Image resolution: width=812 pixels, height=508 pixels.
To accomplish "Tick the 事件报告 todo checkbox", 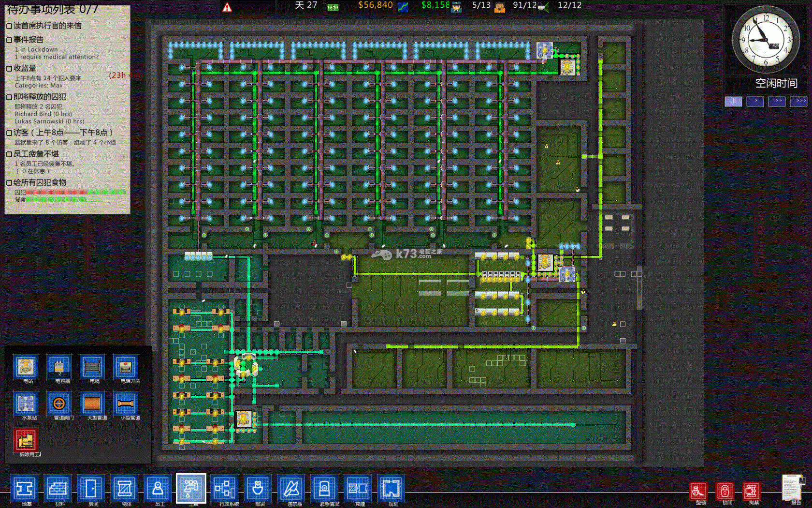I will [9, 40].
